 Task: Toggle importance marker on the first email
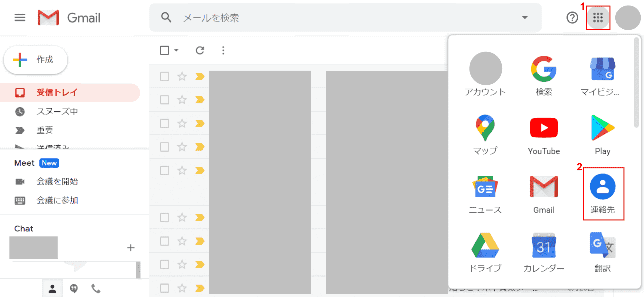(x=200, y=76)
